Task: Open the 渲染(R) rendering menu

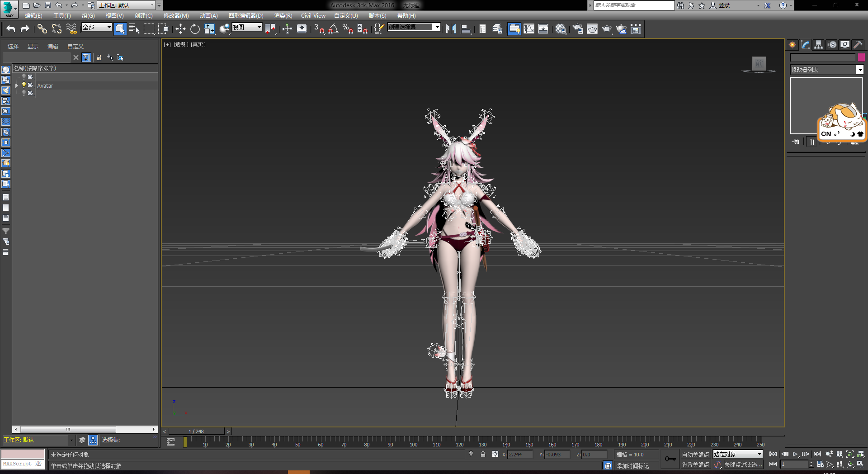Action: click(283, 16)
